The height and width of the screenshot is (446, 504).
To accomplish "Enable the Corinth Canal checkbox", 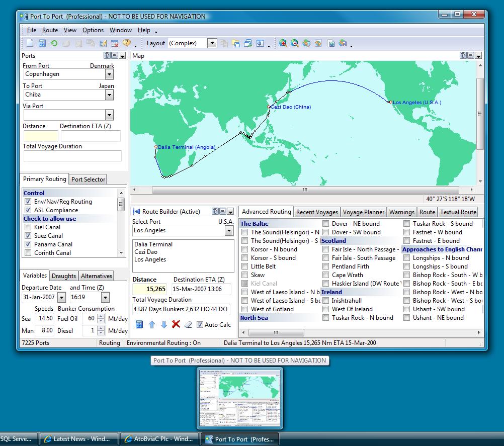I will [x=28, y=252].
